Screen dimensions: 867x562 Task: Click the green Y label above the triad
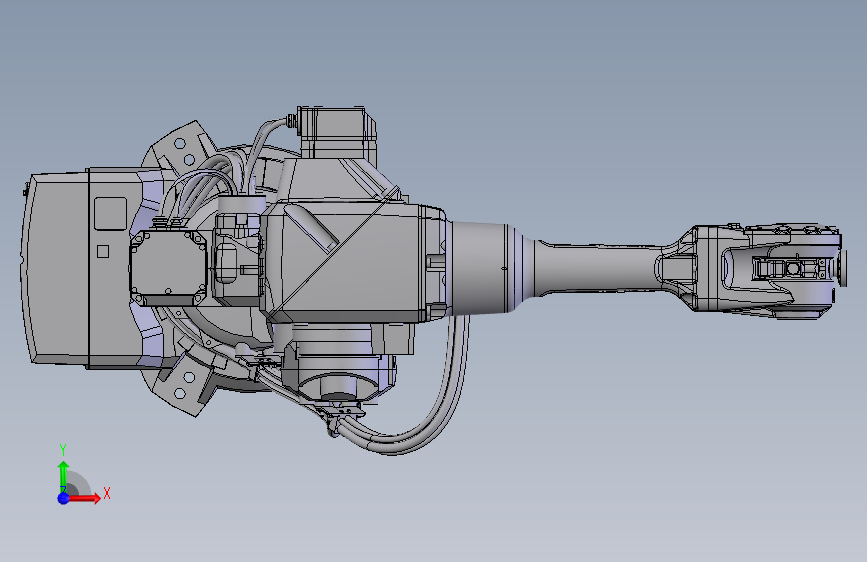point(63,450)
